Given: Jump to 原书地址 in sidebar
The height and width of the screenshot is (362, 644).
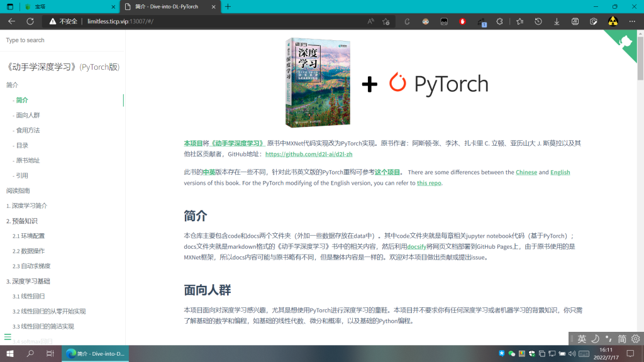Looking at the screenshot, I should click(x=28, y=160).
